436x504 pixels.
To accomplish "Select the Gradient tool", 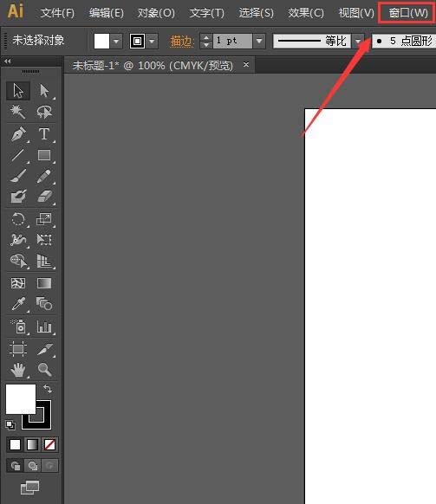I will pyautogui.click(x=44, y=283).
